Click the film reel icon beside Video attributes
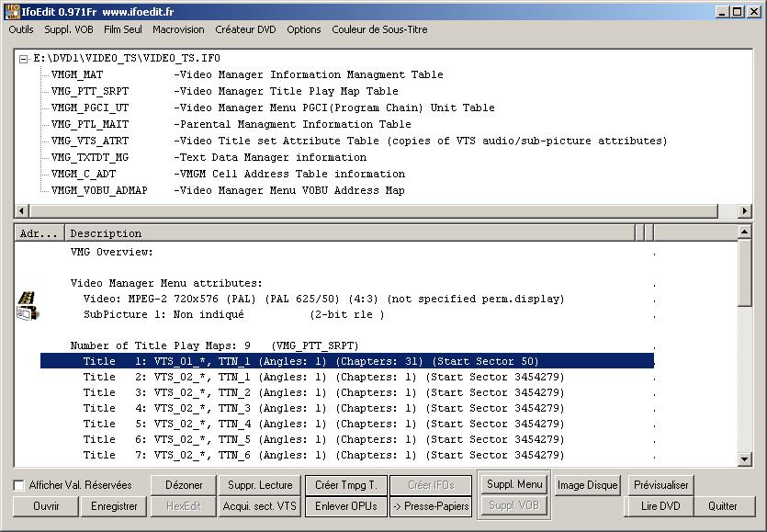The height and width of the screenshot is (532, 767). pos(27,300)
